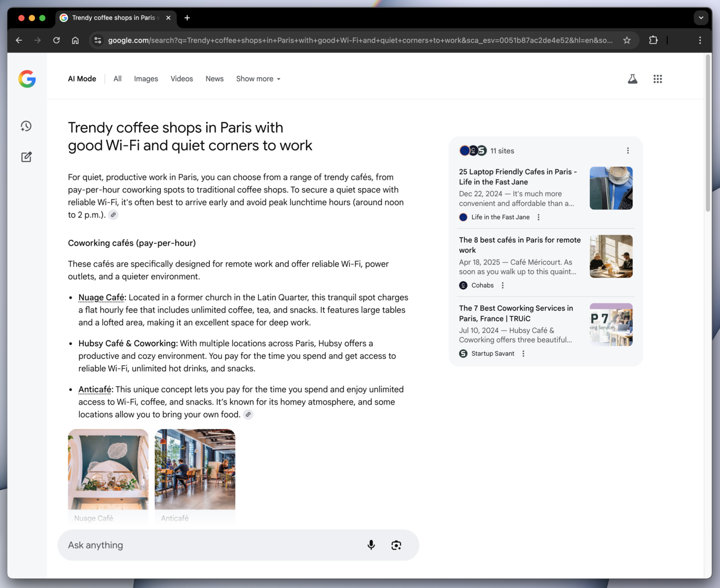Open Chrome three-dot menu
The image size is (720, 588).
pyautogui.click(x=700, y=40)
